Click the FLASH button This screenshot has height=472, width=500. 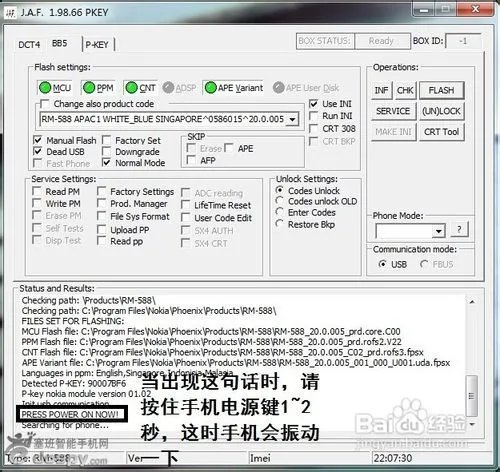click(441, 90)
